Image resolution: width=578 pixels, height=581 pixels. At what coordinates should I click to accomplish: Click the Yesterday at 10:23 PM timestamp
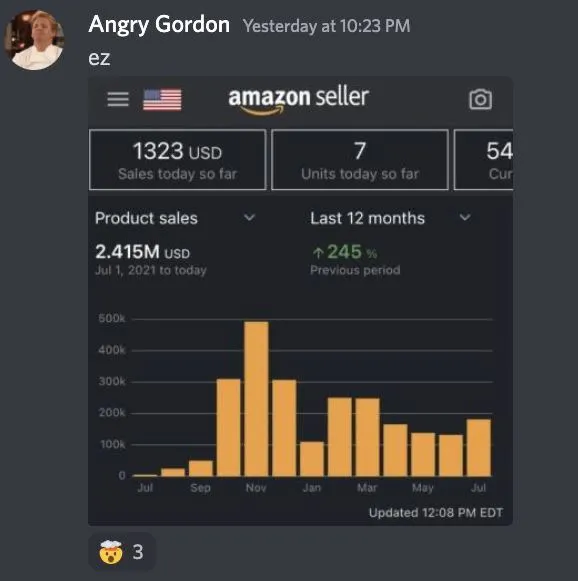tap(326, 26)
